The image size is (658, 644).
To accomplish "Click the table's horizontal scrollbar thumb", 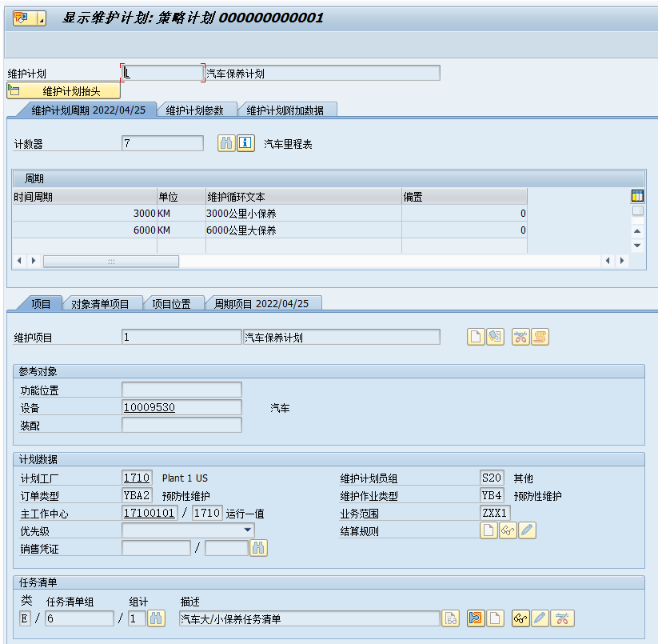I will tap(111, 261).
